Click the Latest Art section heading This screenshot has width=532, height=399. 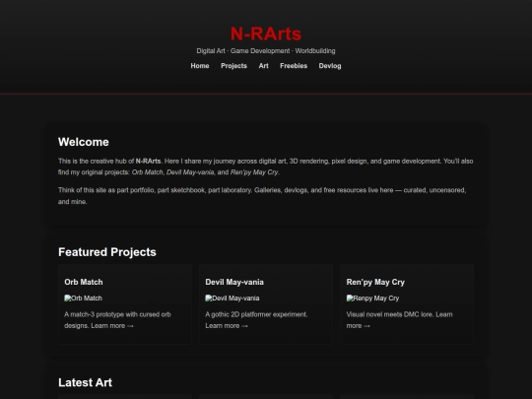tap(85, 382)
